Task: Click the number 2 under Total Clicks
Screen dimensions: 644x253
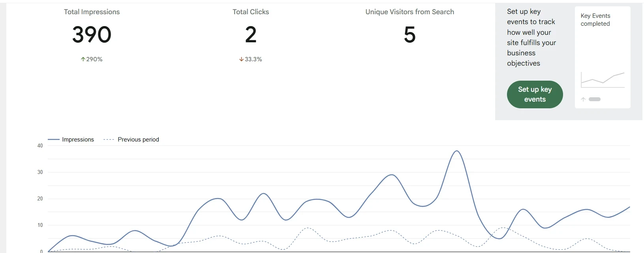Action: point(251,34)
